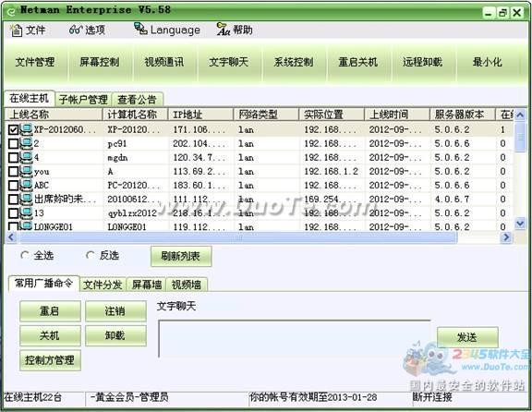The height and width of the screenshot is (412, 532).
Task: Switch to the 子帐户管理 tab
Action: [x=83, y=100]
